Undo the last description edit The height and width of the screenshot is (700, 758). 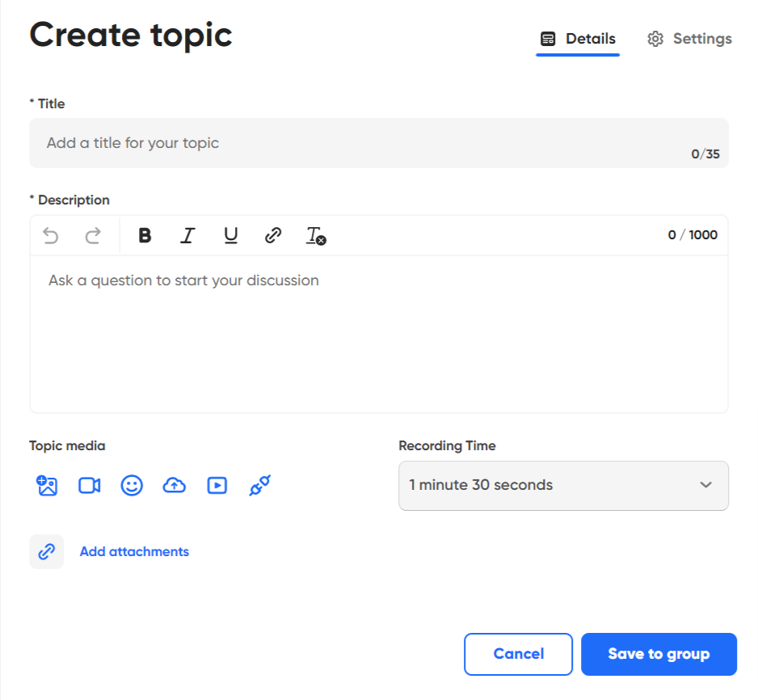(51, 235)
